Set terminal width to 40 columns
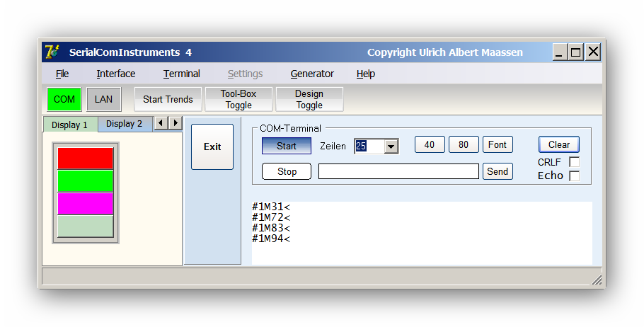This screenshot has width=644, height=327. point(430,144)
